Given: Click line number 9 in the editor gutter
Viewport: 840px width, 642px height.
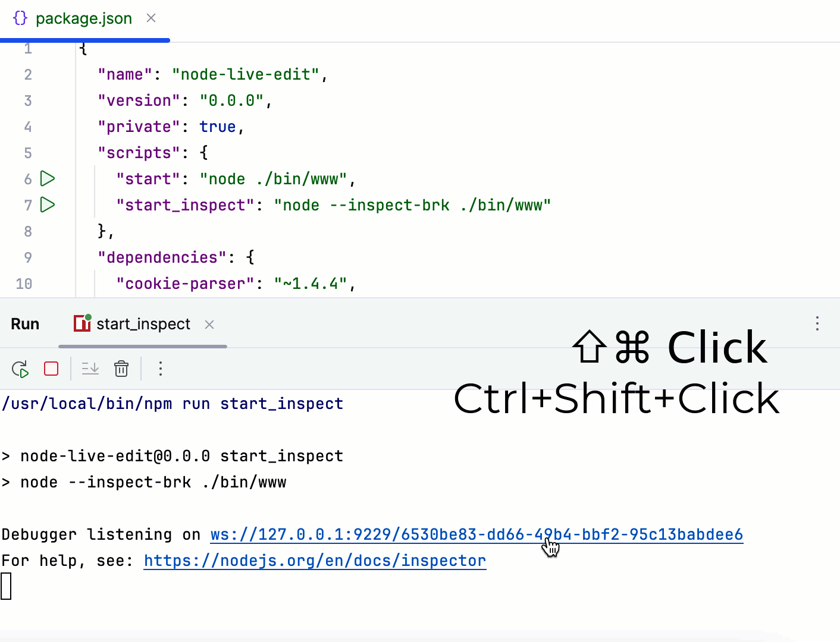Looking at the screenshot, I should tap(27, 257).
